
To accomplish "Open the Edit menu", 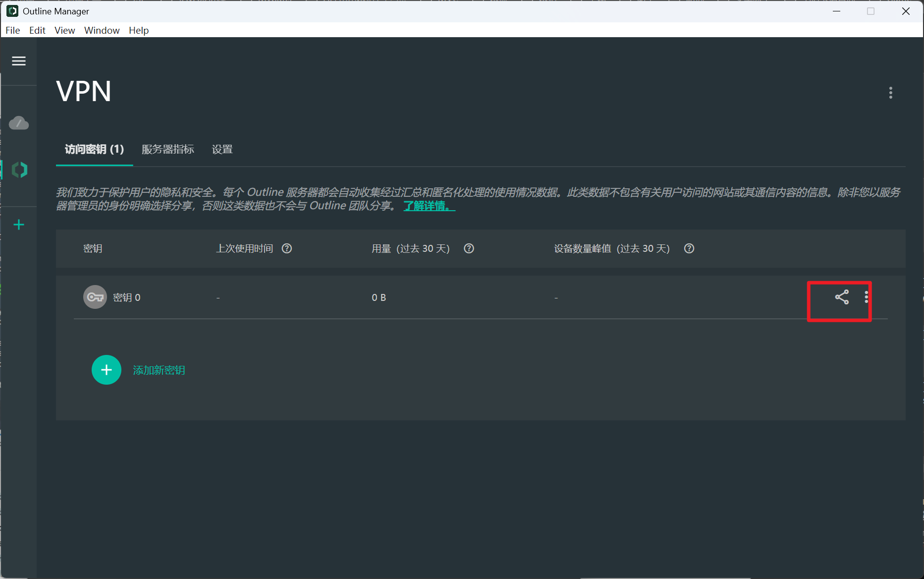I will 37,30.
